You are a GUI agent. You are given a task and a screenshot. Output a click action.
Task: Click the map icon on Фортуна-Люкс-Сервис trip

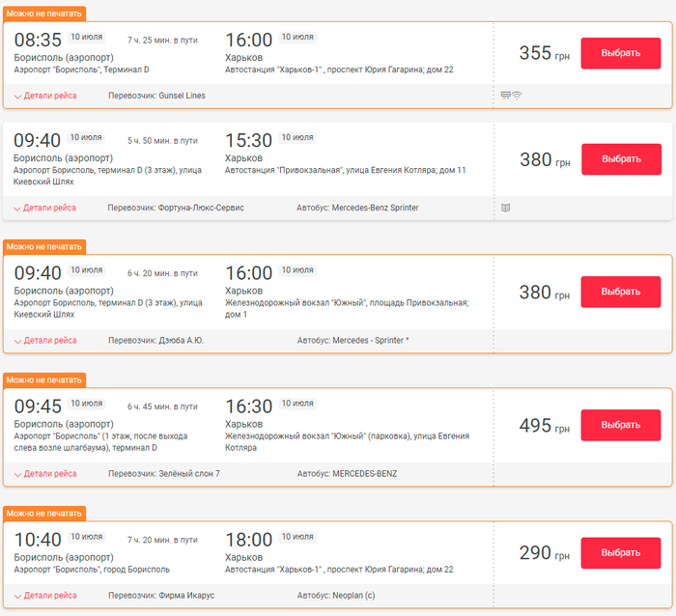(505, 208)
